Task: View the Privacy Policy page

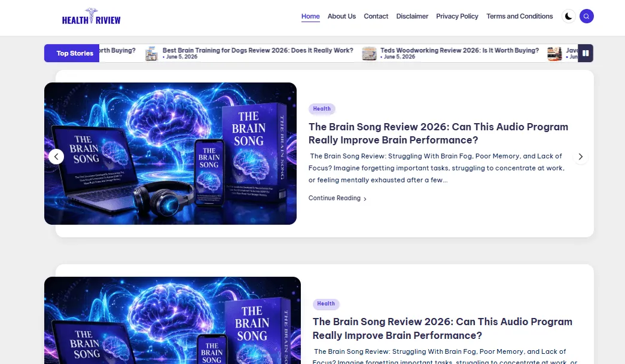Action: tap(457, 16)
